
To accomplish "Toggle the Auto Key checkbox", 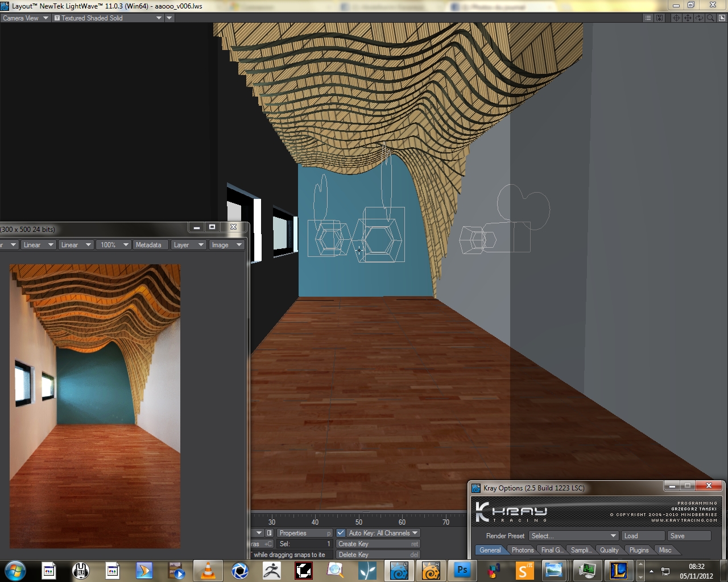I will coord(341,533).
